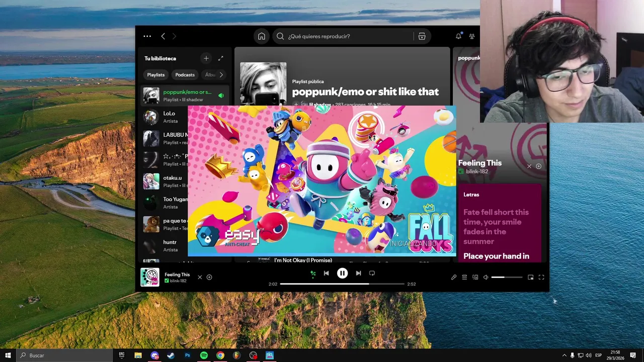This screenshot has height=362, width=644.
Task: Skip to next track
Action: coord(358,273)
